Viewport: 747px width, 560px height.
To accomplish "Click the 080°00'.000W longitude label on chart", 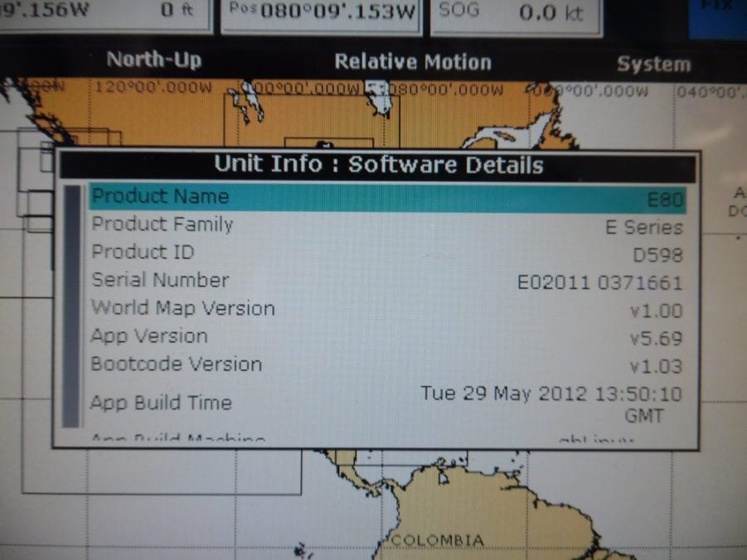I will (x=448, y=90).
